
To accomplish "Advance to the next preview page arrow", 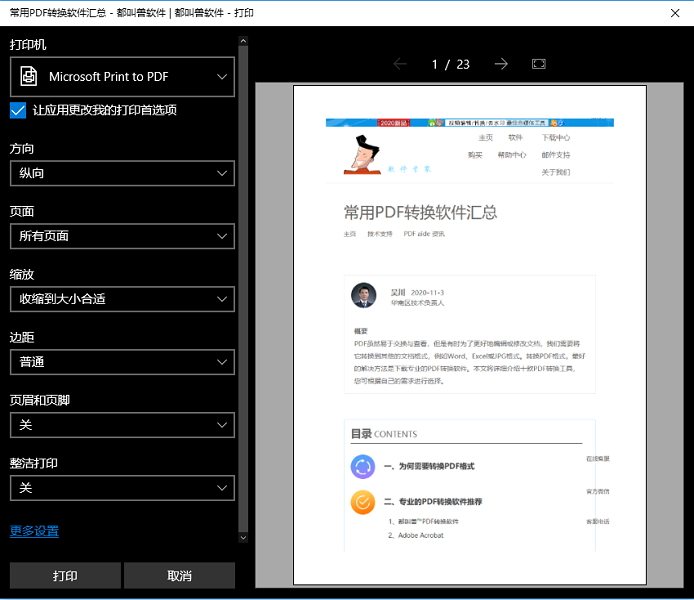I will tap(501, 64).
